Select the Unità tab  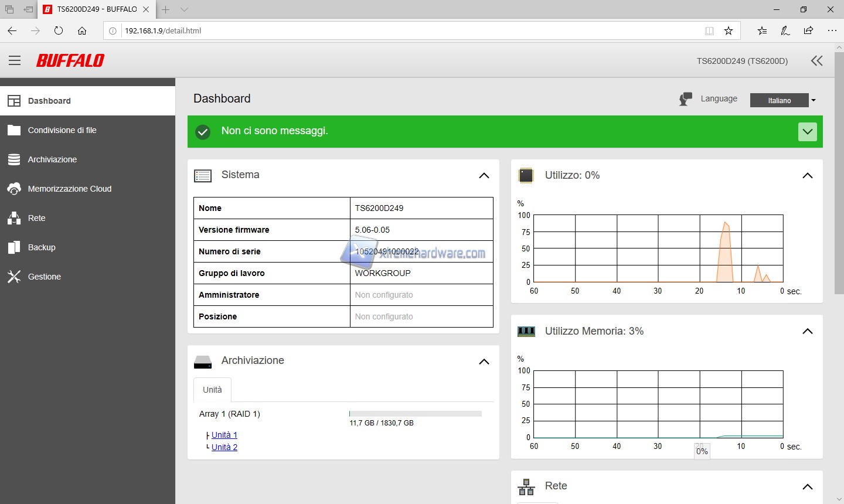point(212,390)
